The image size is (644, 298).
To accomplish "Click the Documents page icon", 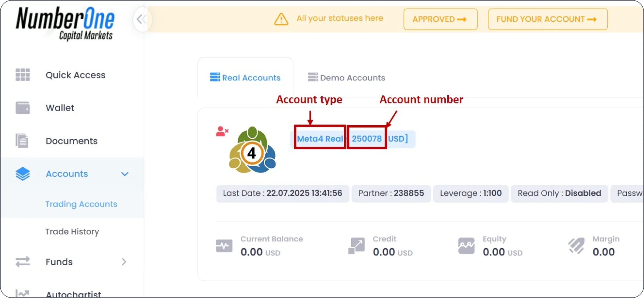I will (22, 141).
